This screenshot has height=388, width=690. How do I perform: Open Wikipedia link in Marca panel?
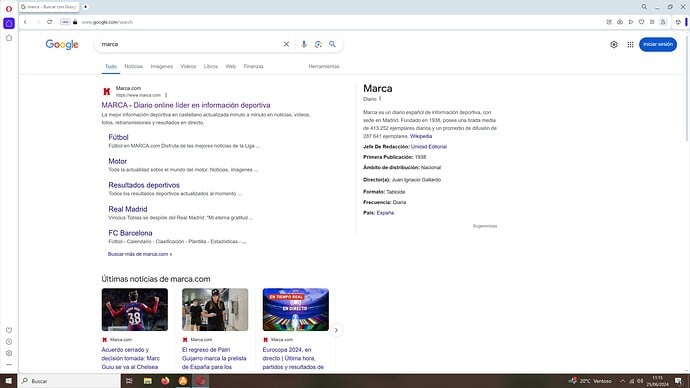click(x=421, y=136)
